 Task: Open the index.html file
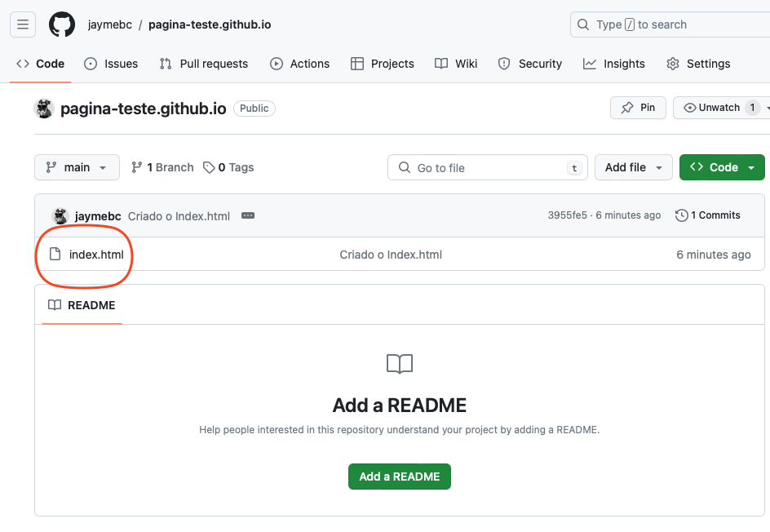point(96,255)
